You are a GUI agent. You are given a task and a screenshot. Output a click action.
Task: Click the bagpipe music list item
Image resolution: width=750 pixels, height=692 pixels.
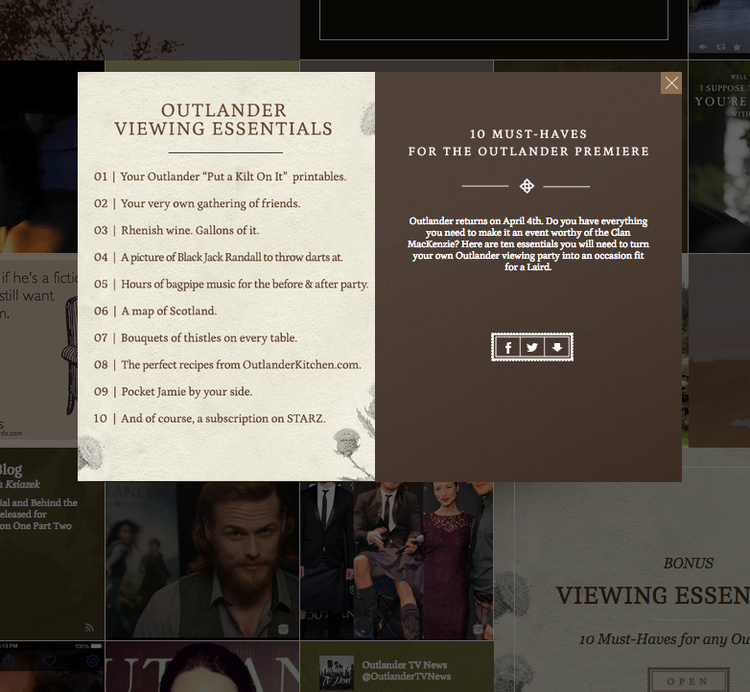[231, 284]
